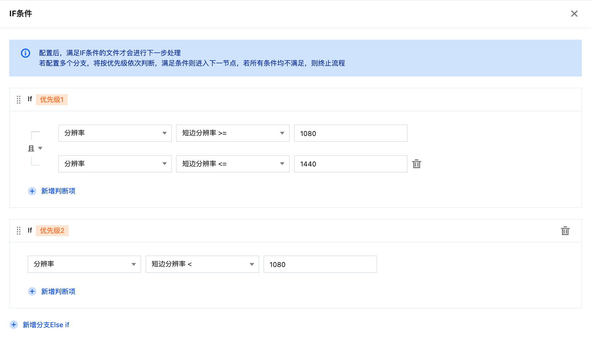
Task: Click the 优先级1 priority tag
Action: pyautogui.click(x=52, y=99)
